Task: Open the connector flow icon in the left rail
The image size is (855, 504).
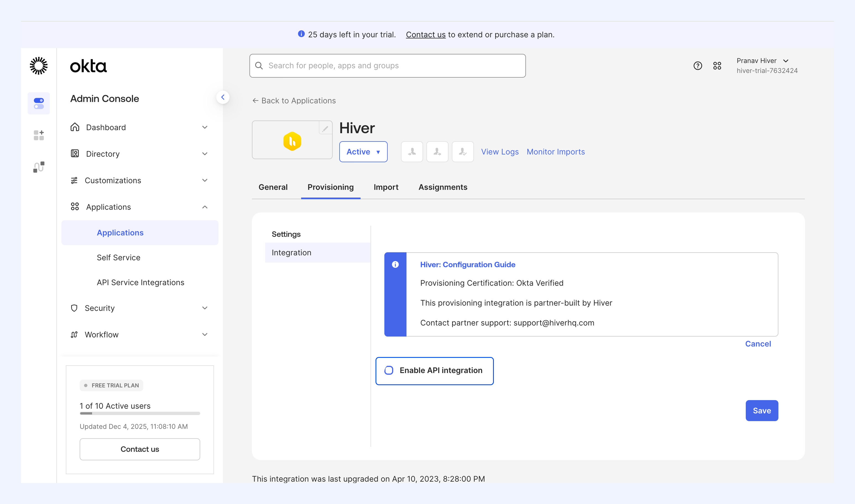Action: point(39,167)
